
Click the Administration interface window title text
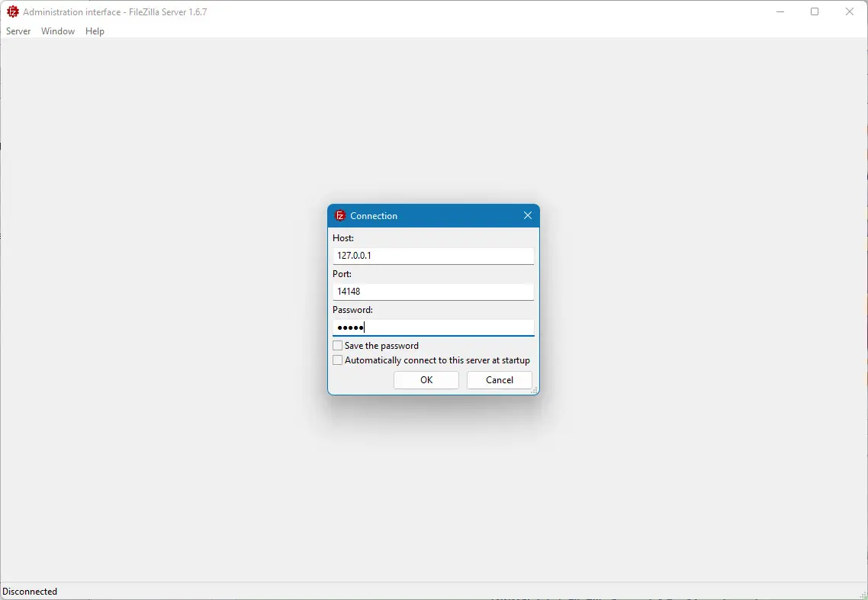115,11
